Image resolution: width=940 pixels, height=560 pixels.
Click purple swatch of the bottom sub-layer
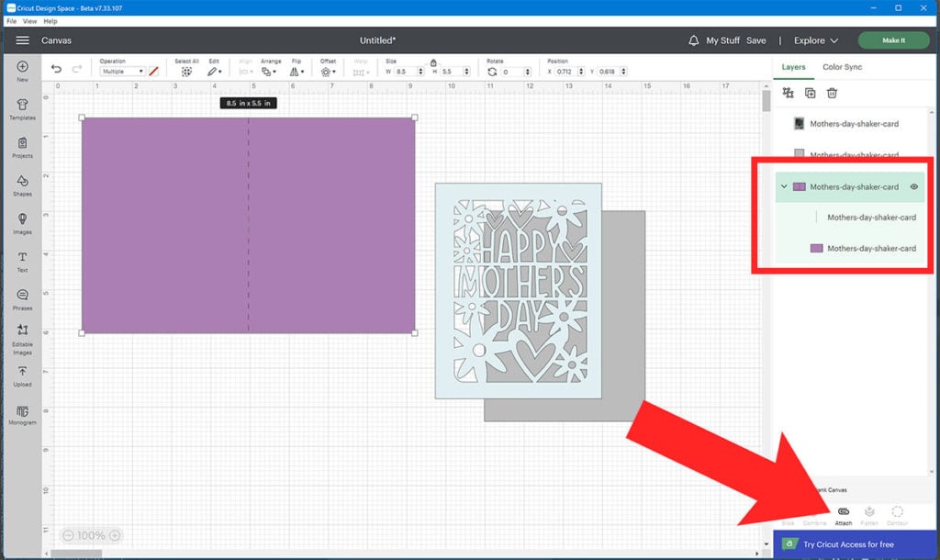click(816, 248)
